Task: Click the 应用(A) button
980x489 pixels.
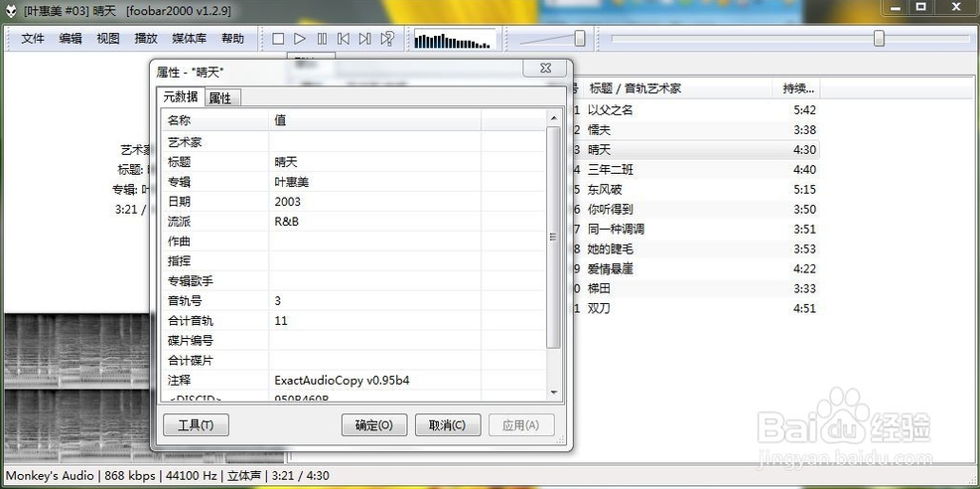Action: [521, 425]
